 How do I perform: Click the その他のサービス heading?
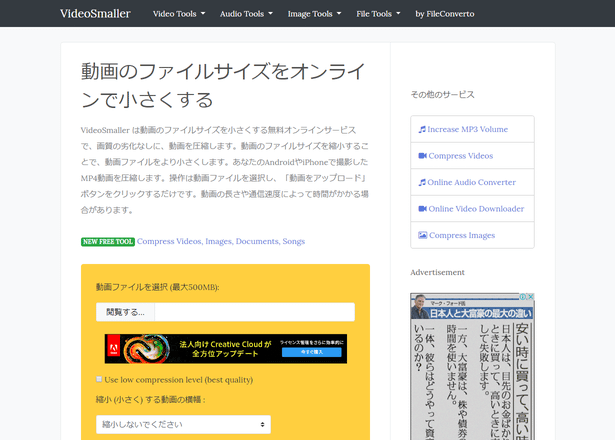pos(442,95)
